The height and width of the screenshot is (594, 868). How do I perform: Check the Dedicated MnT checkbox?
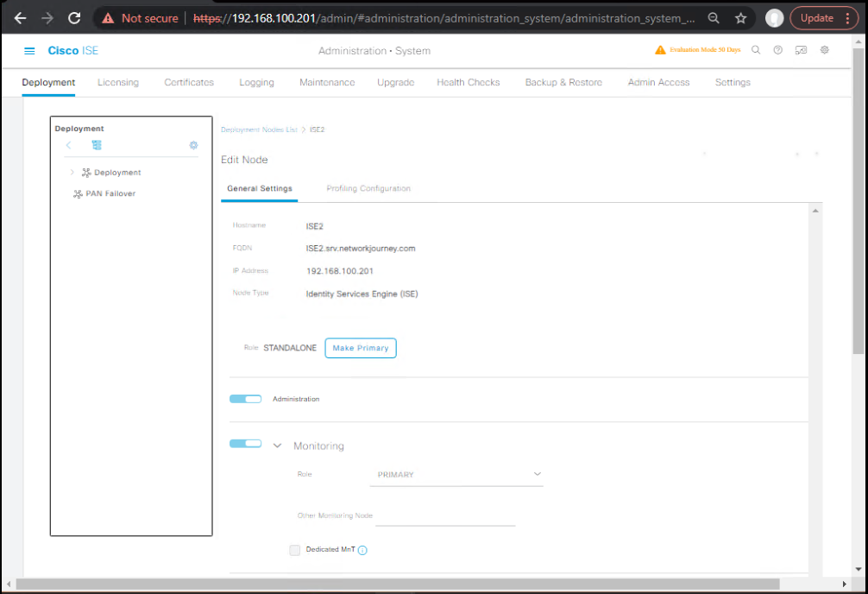pyautogui.click(x=294, y=550)
